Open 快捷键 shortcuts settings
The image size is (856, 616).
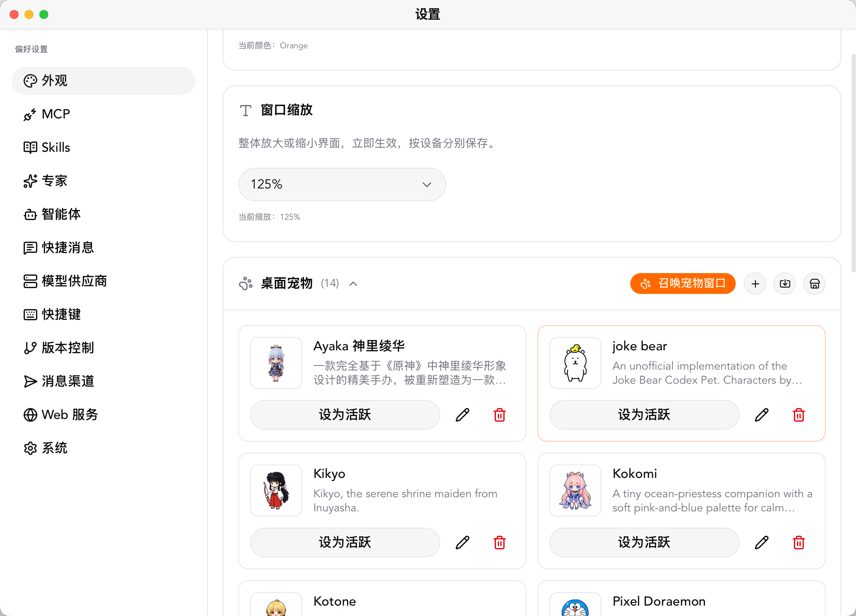pyautogui.click(x=104, y=315)
